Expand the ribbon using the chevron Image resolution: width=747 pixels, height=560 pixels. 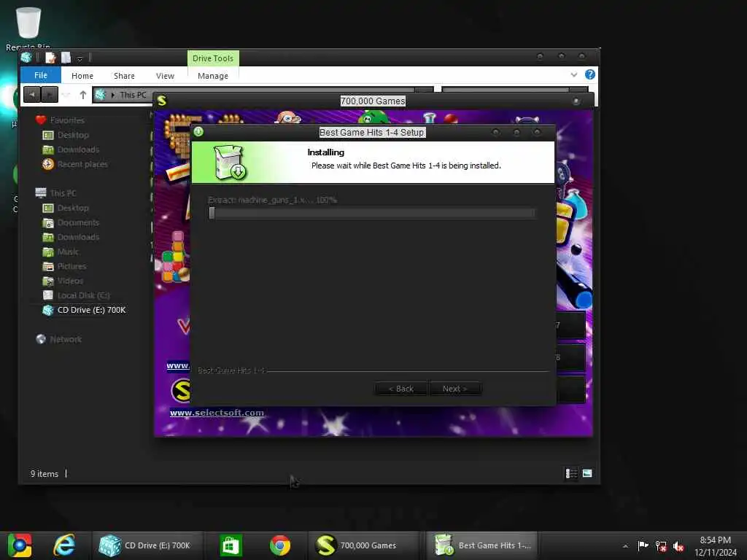574,75
